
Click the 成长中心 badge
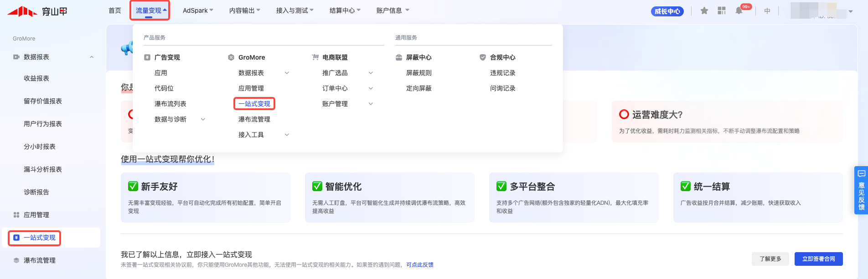(667, 11)
